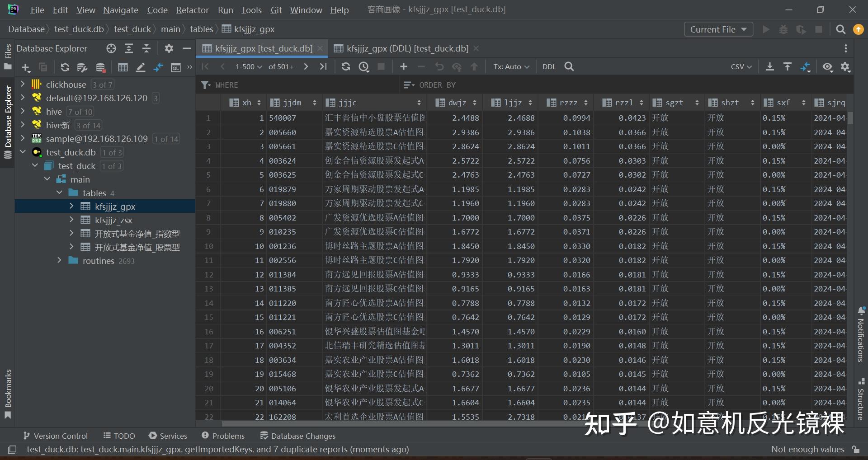Select the kfsjjjz_zsx table in the tree

114,220
